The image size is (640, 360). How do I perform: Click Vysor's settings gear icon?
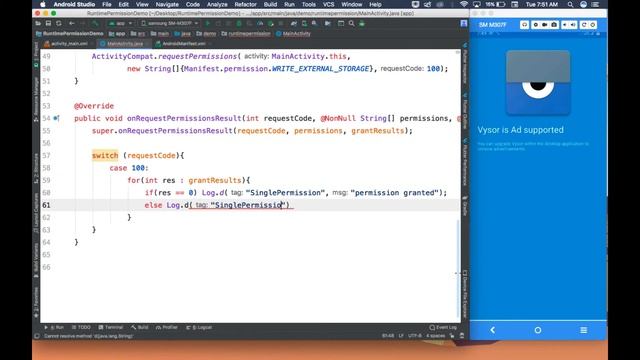(x=536, y=25)
